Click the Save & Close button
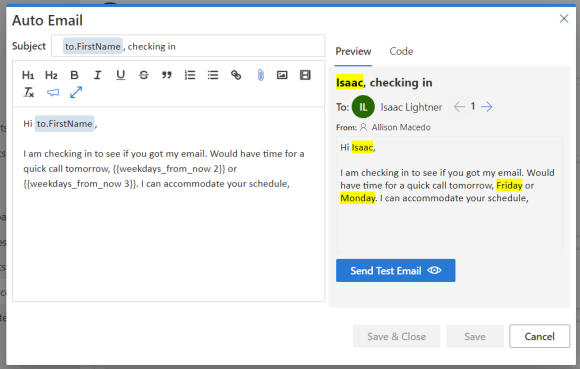Screen dimensions: 580x369 click(397, 336)
